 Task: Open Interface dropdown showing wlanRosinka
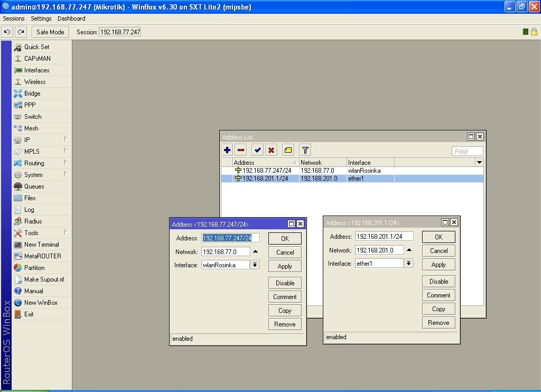tap(255, 265)
